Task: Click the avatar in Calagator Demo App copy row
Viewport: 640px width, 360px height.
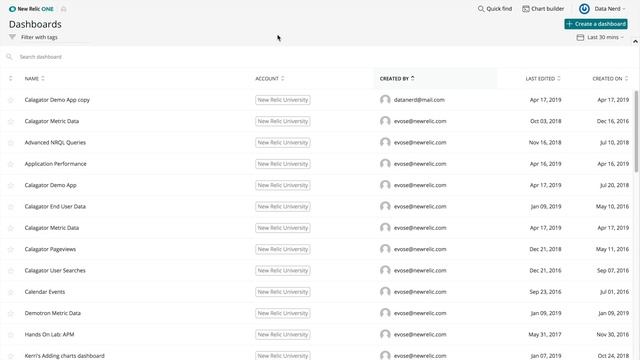Action: 385,100
